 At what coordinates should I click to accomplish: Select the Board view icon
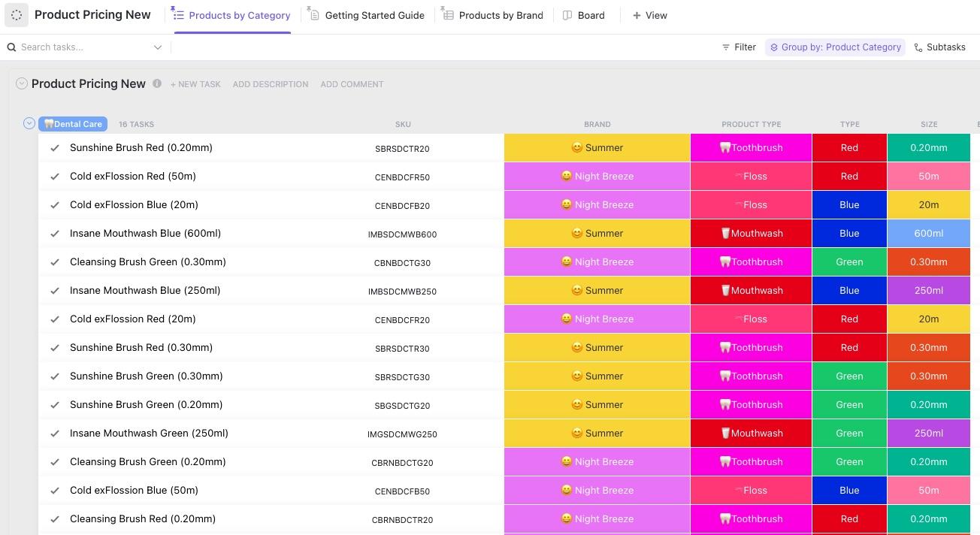[x=568, y=15]
